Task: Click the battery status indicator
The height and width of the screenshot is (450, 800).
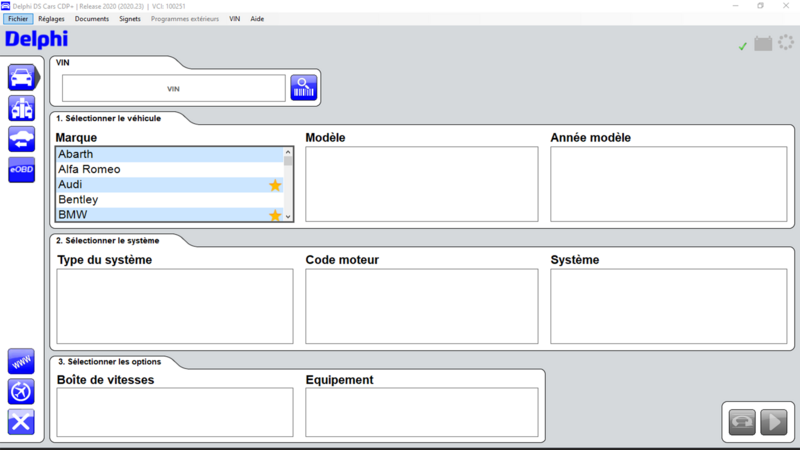Action: pyautogui.click(x=763, y=43)
